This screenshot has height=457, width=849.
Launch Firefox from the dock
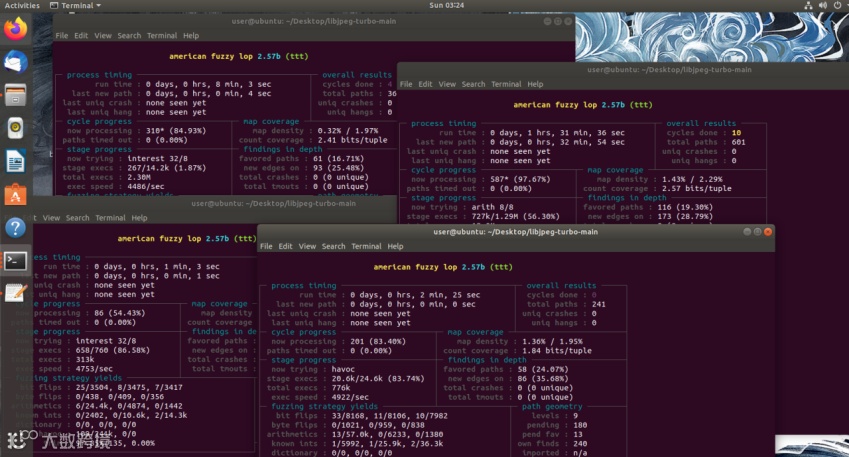[x=16, y=29]
